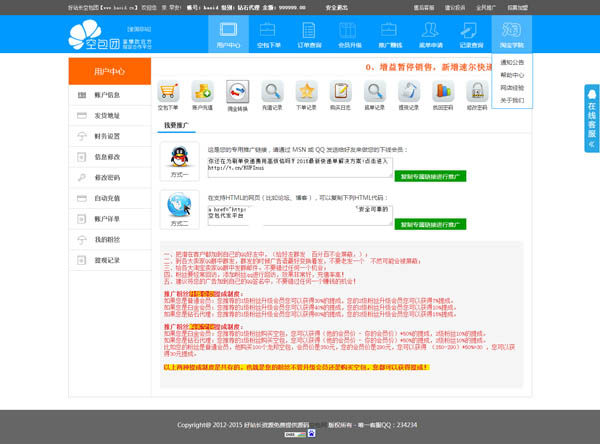
Task: Select 通知公告 in the dropdown menu
Action: coord(512,62)
